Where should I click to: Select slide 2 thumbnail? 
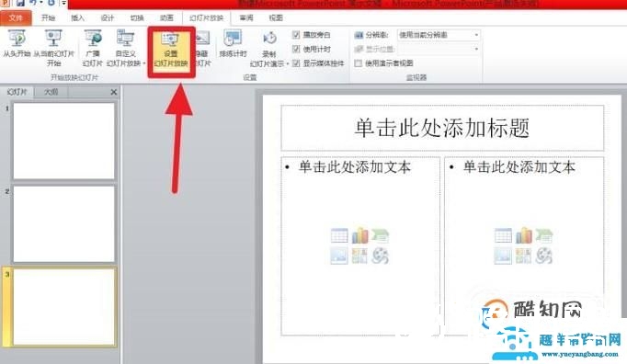pyautogui.click(x=64, y=223)
